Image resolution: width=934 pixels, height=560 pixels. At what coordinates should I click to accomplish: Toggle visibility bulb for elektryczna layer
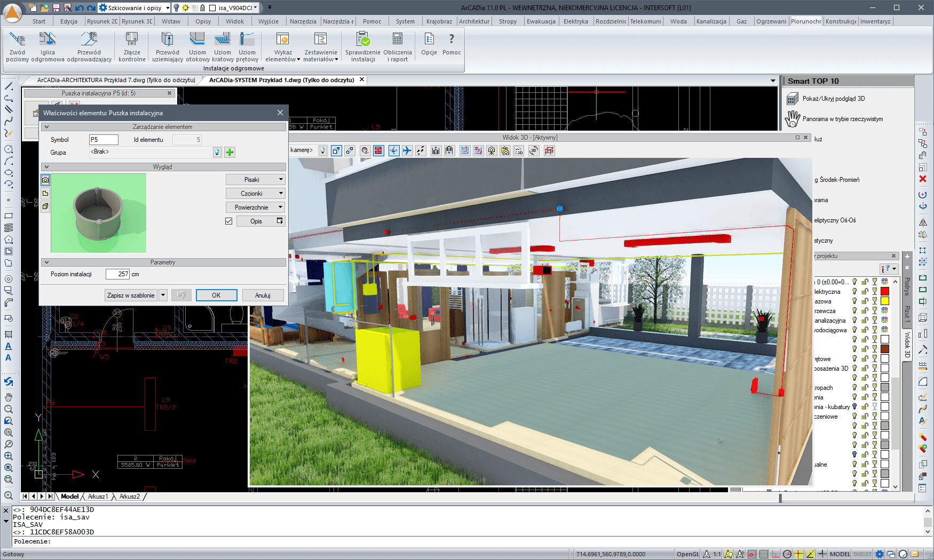(x=854, y=291)
